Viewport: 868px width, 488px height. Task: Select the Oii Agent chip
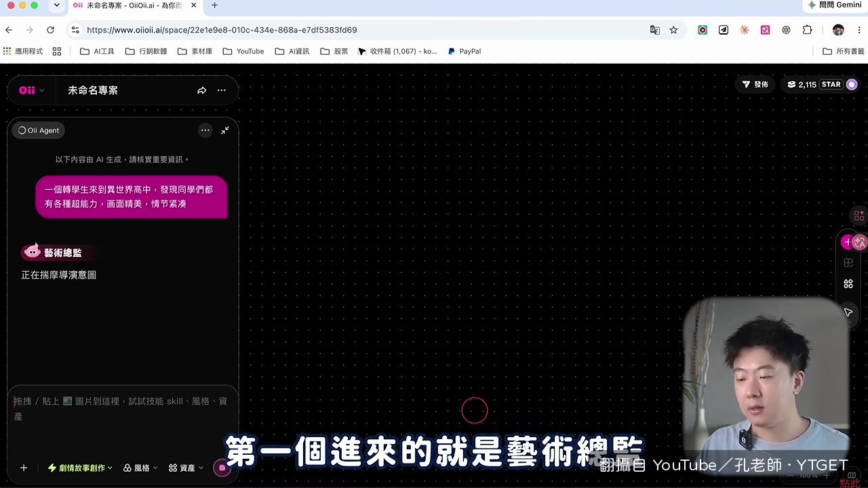pos(39,130)
